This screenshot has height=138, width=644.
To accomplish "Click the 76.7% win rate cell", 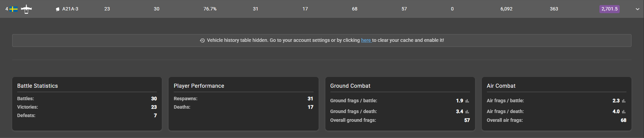I will pos(210,9).
